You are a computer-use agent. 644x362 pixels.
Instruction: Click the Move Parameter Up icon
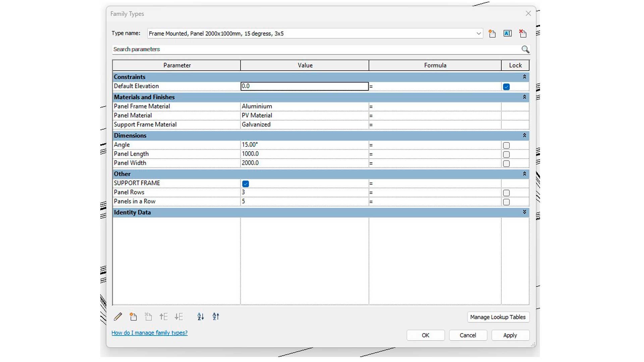coord(164,317)
